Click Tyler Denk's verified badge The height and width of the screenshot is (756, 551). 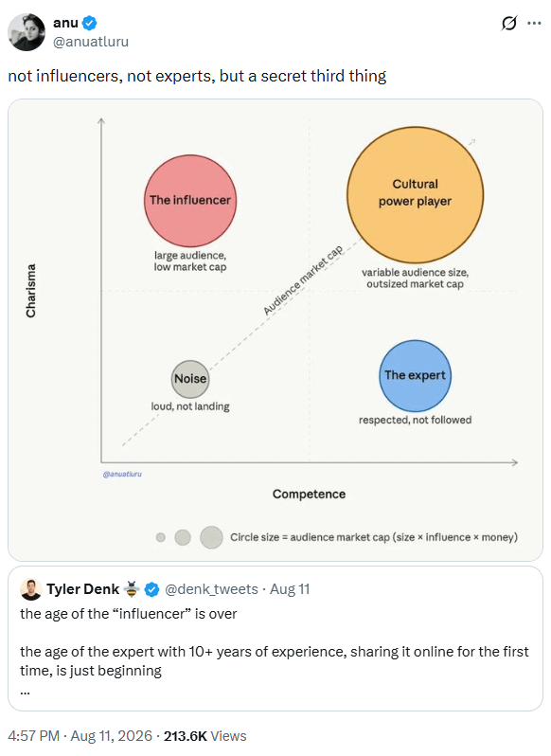pyautogui.click(x=151, y=589)
